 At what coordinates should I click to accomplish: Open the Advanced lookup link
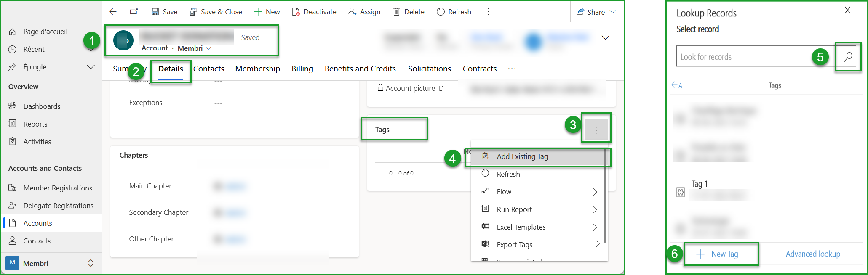[812, 254]
